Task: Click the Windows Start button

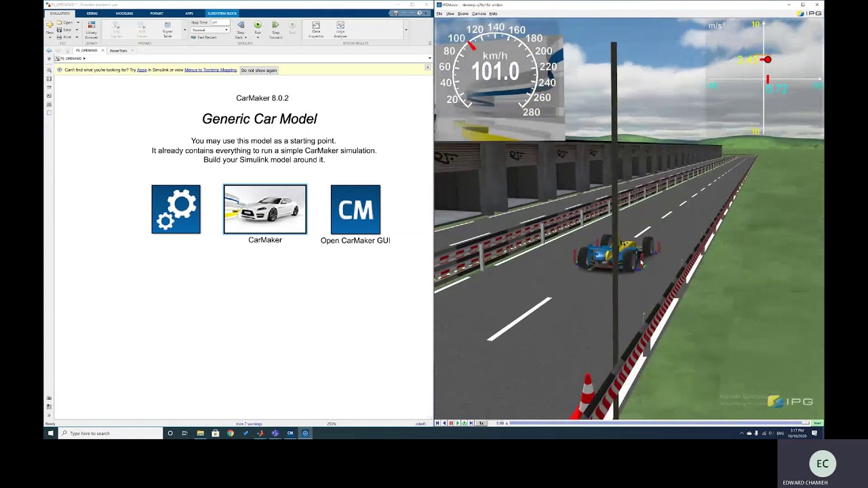Action: point(51,433)
